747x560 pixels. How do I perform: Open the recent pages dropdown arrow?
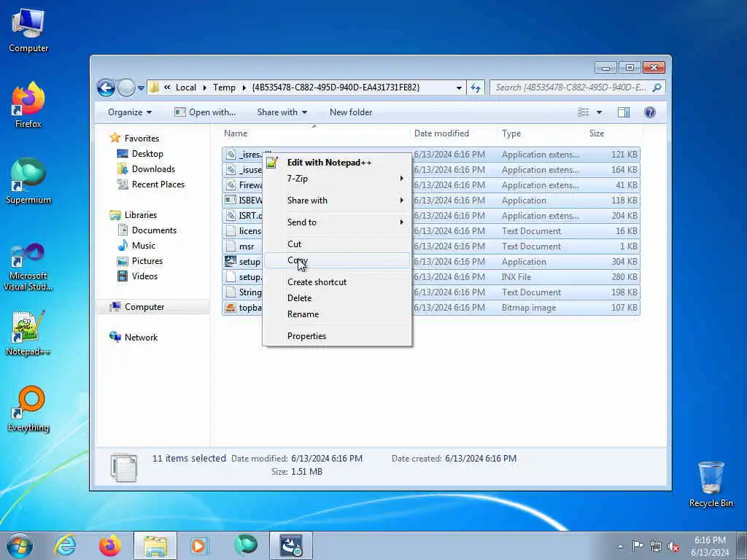tap(141, 88)
